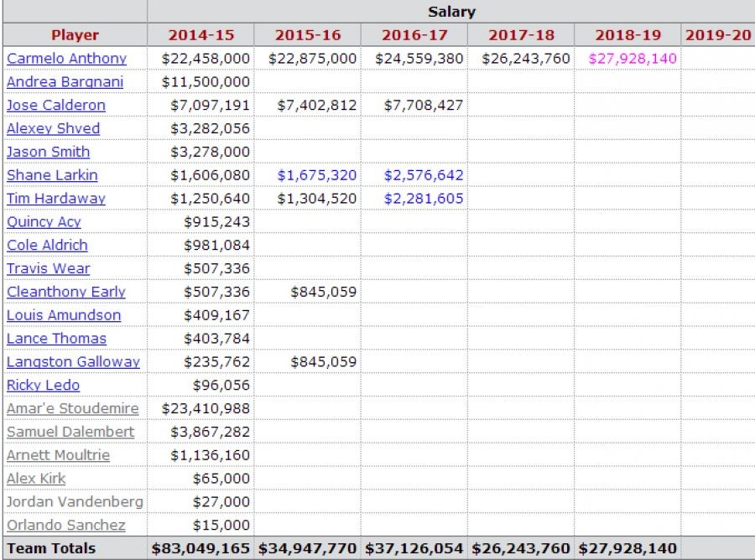Open the Tim Hardaway link
This screenshot has height=560, width=755.
point(56,199)
